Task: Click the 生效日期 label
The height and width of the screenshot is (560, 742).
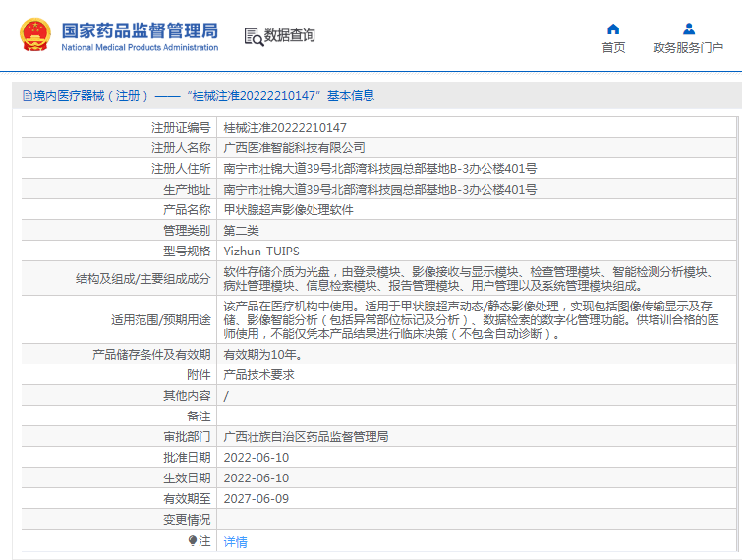Action: coord(187,478)
